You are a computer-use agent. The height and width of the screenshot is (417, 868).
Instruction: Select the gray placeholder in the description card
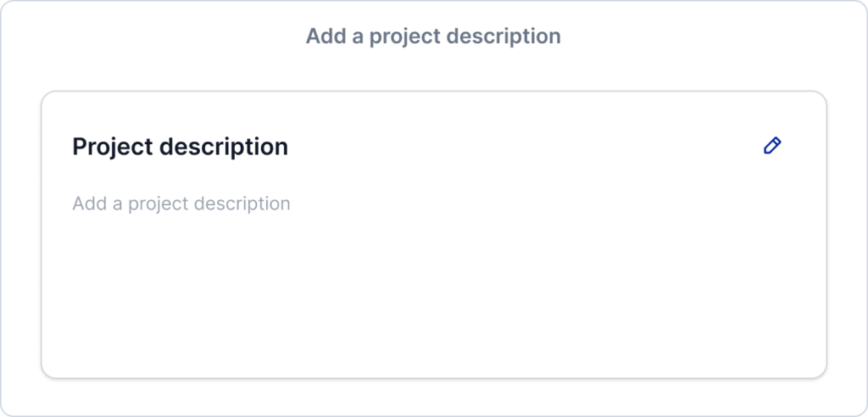pyautogui.click(x=181, y=203)
